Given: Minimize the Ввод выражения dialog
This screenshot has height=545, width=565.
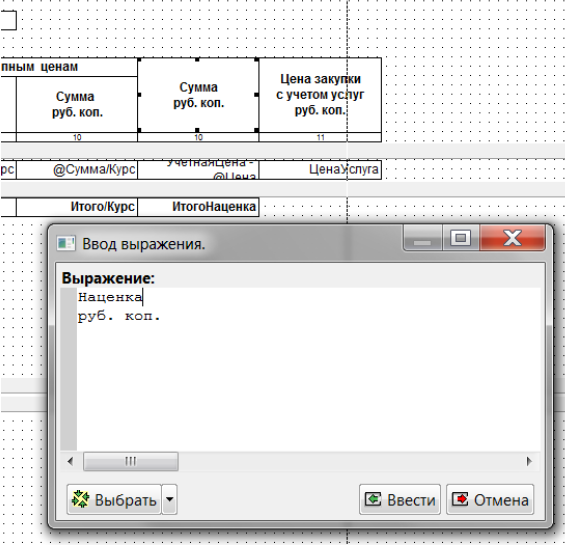Looking at the screenshot, I should pos(422,238).
